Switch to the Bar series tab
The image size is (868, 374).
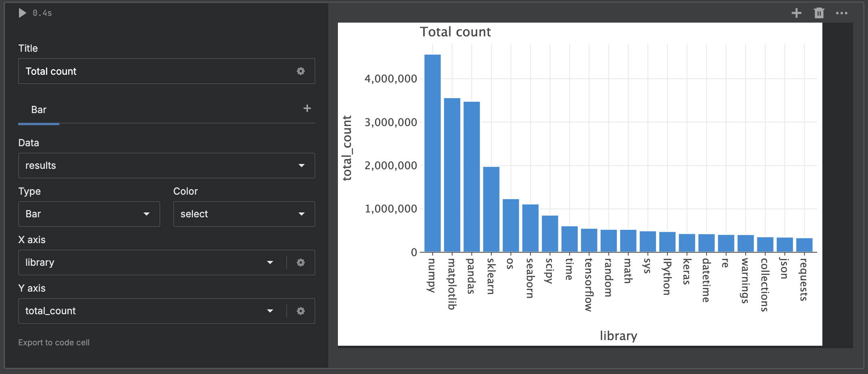pyautogui.click(x=38, y=109)
